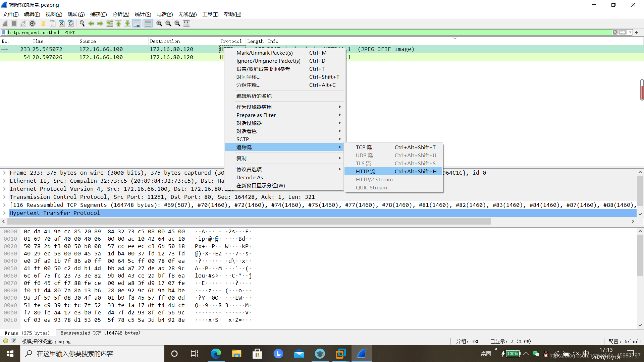Click Decode As... context menu entry
This screenshot has width=644, height=362.
252,178
